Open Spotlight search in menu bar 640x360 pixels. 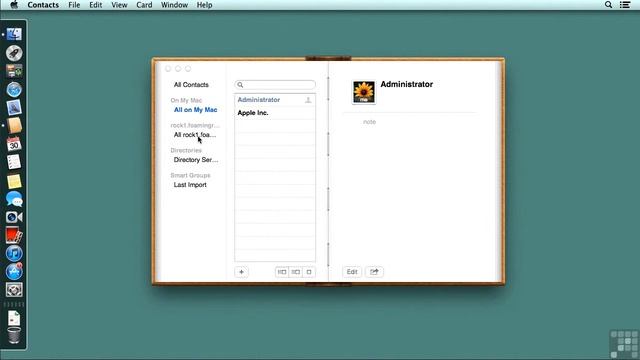coord(608,5)
